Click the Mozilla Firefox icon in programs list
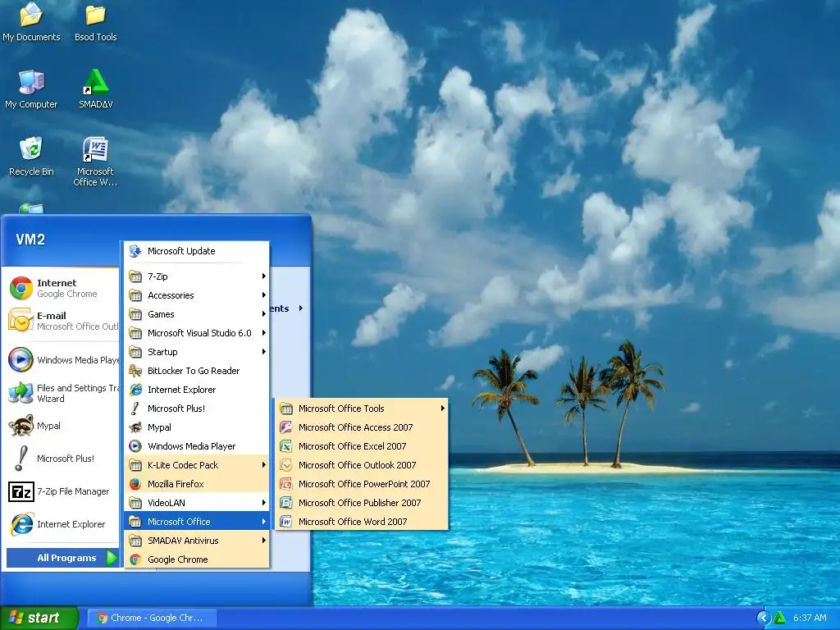Screen dimensions: 840x630 tap(135, 484)
